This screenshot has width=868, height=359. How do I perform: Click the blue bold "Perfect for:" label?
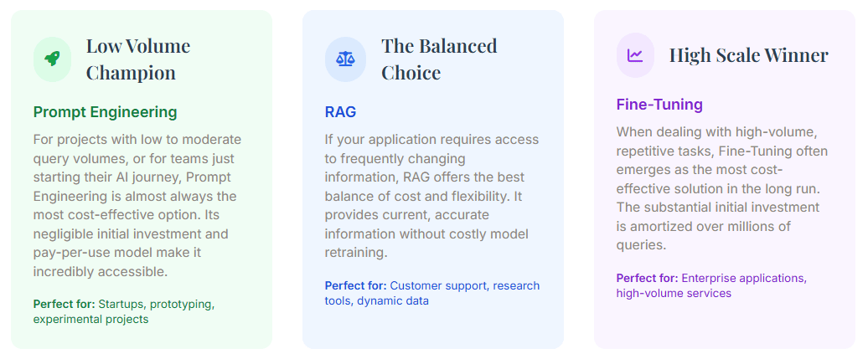(x=355, y=285)
